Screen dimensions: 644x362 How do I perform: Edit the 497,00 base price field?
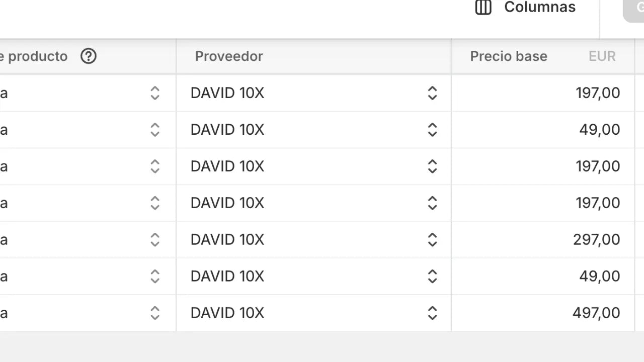pos(543,313)
